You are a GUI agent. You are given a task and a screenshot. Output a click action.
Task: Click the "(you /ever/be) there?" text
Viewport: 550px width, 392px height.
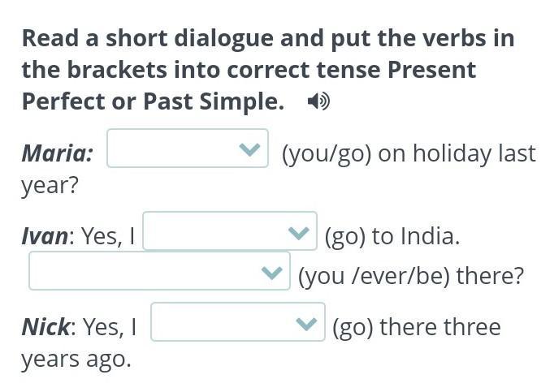pos(411,276)
